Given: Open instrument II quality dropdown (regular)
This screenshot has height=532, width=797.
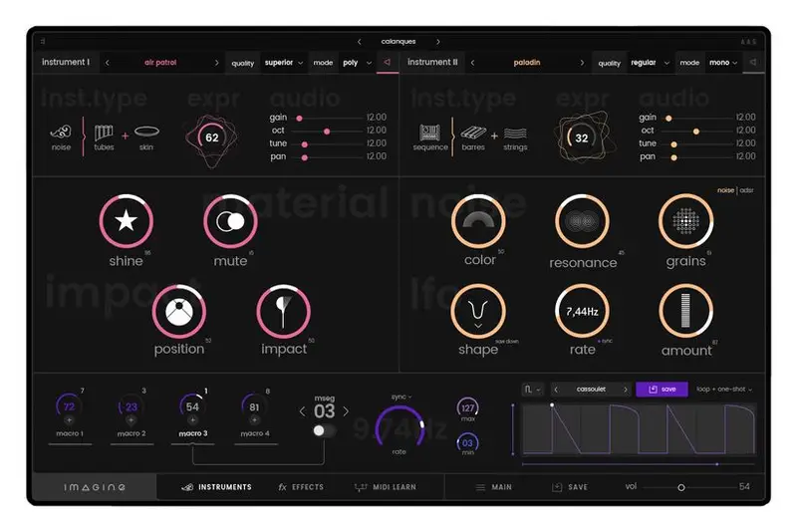Looking at the screenshot, I should [x=650, y=63].
